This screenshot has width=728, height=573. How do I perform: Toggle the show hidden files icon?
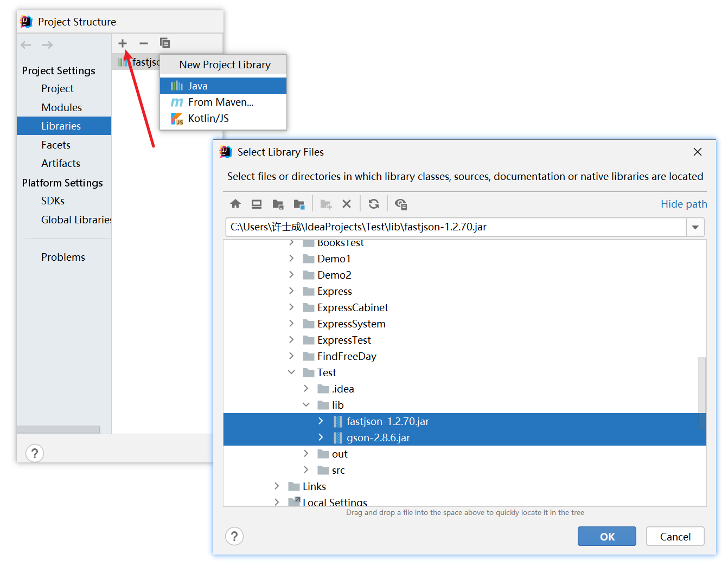(401, 204)
